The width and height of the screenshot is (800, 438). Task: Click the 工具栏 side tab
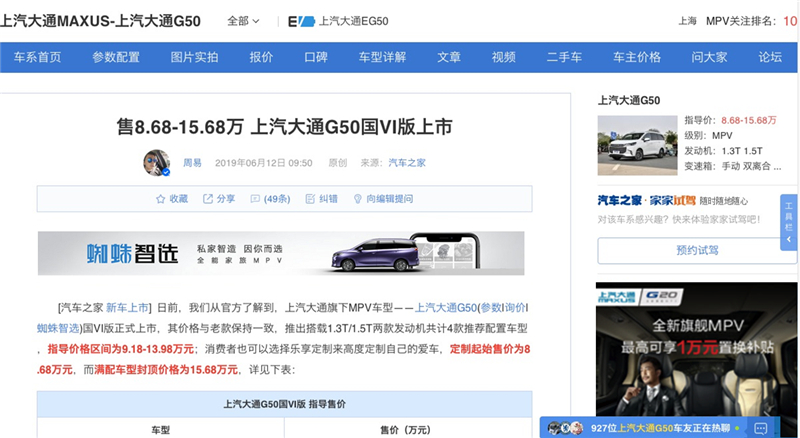[789, 222]
